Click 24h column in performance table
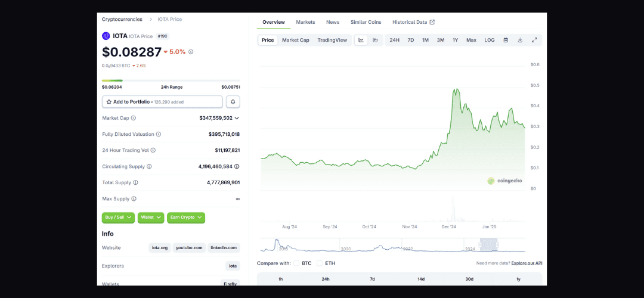The height and width of the screenshot is (298, 644). [x=326, y=279]
